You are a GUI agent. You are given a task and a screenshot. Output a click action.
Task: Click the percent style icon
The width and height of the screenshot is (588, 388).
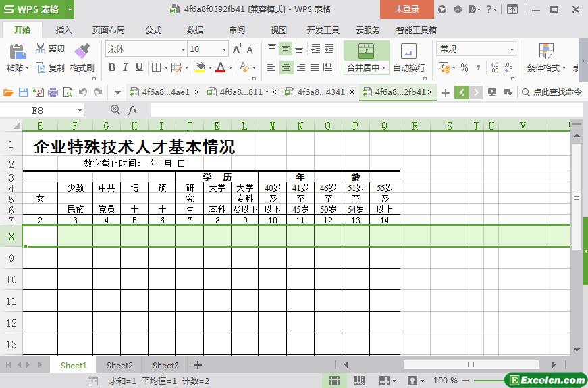[464, 67]
